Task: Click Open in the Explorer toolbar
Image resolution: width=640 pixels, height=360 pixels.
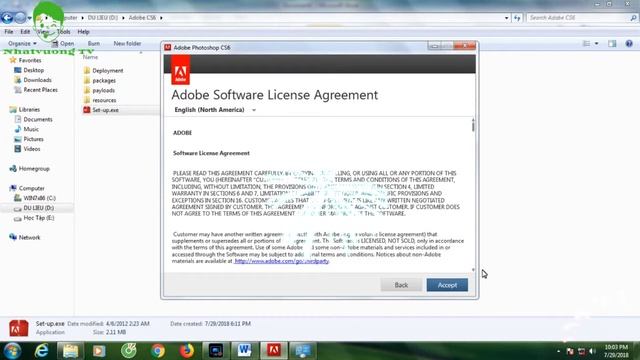Action: pos(63,43)
